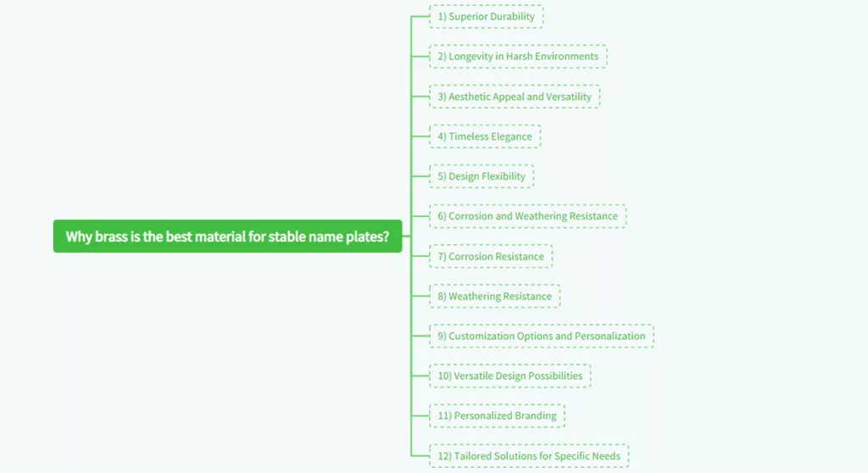Click the Superior Durability node
Image resolution: width=868 pixels, height=473 pixels.
tap(486, 16)
